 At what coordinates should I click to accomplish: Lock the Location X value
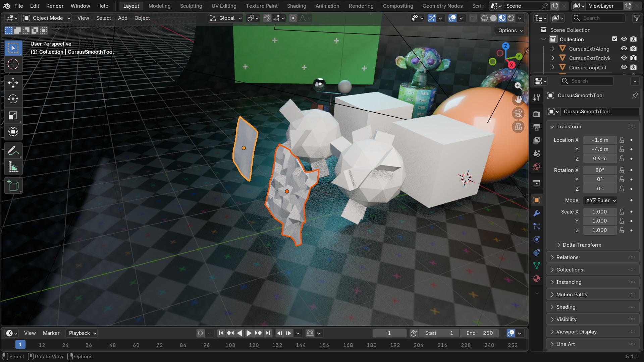(622, 140)
